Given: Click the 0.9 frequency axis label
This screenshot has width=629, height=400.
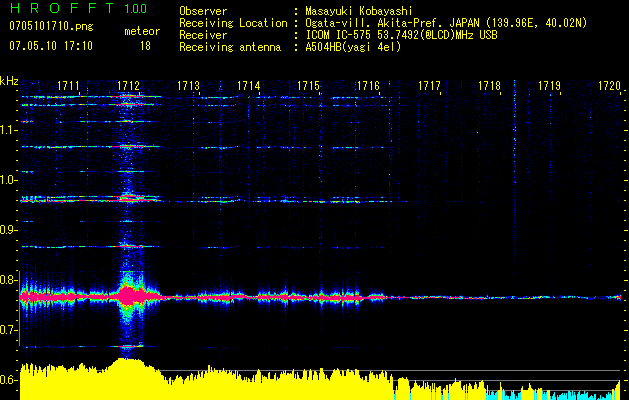Looking at the screenshot, I should click(x=8, y=230).
